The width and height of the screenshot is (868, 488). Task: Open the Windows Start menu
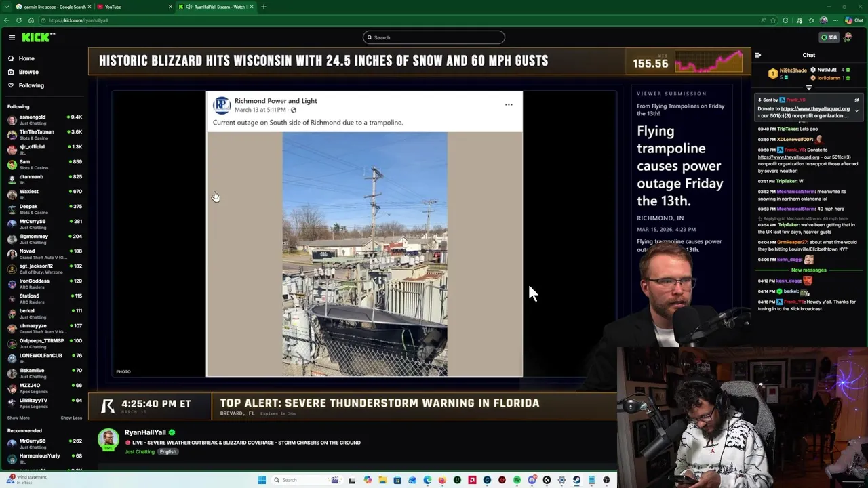pos(262,480)
